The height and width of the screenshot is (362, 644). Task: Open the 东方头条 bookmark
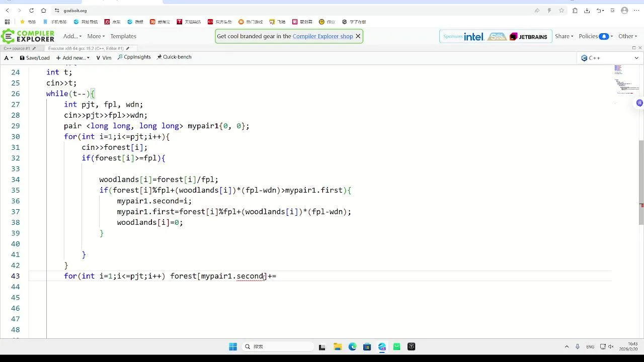tap(219, 22)
